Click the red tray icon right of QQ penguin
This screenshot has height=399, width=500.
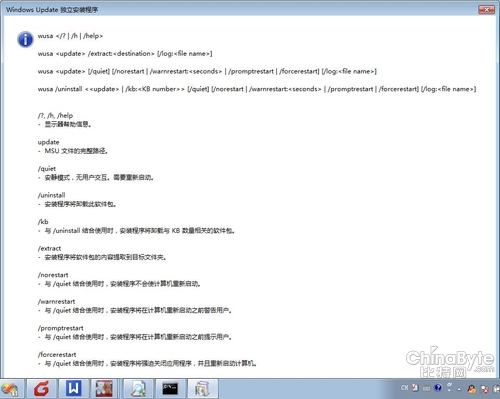[x=485, y=389]
